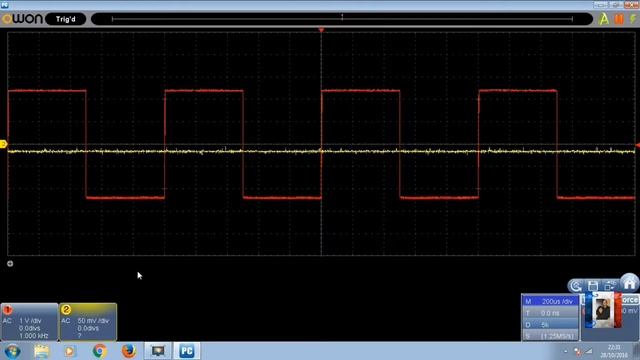Image resolution: width=640 pixels, height=360 pixels.
Task: Launch Google Chrome from the taskbar
Action: 99,351
